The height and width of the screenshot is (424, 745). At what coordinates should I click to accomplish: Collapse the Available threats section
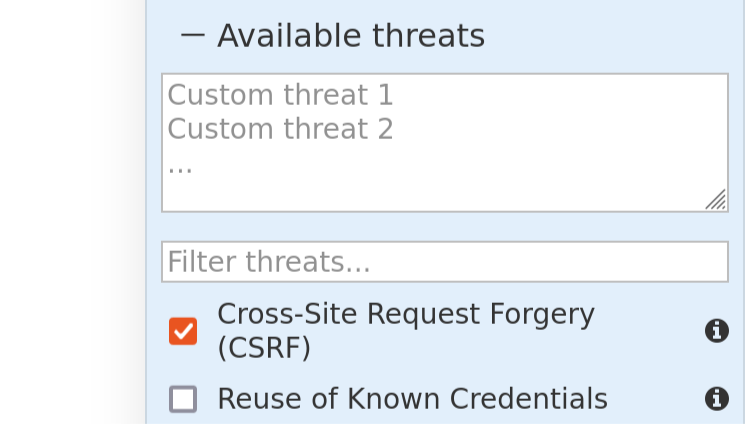tap(193, 36)
